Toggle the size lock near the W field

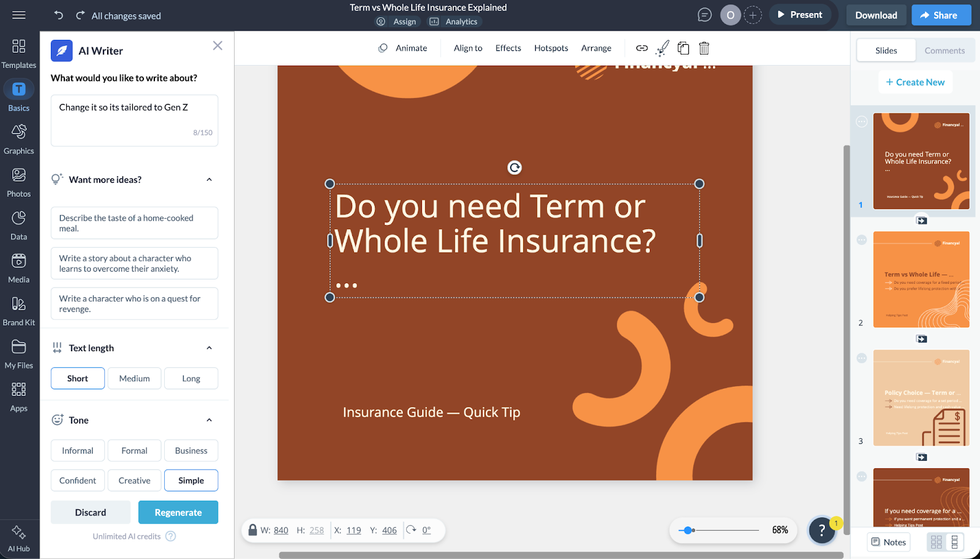pyautogui.click(x=252, y=530)
